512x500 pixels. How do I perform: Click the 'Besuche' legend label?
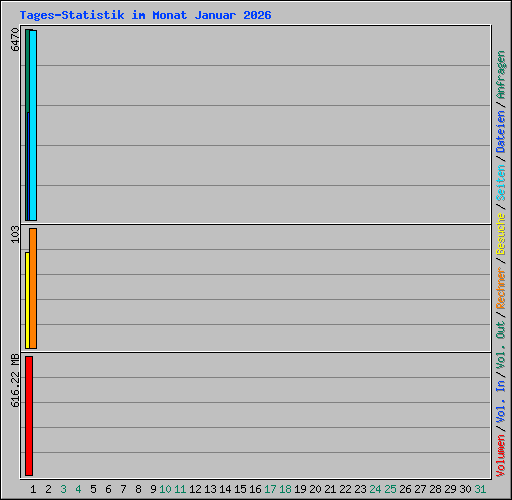[x=500, y=234]
